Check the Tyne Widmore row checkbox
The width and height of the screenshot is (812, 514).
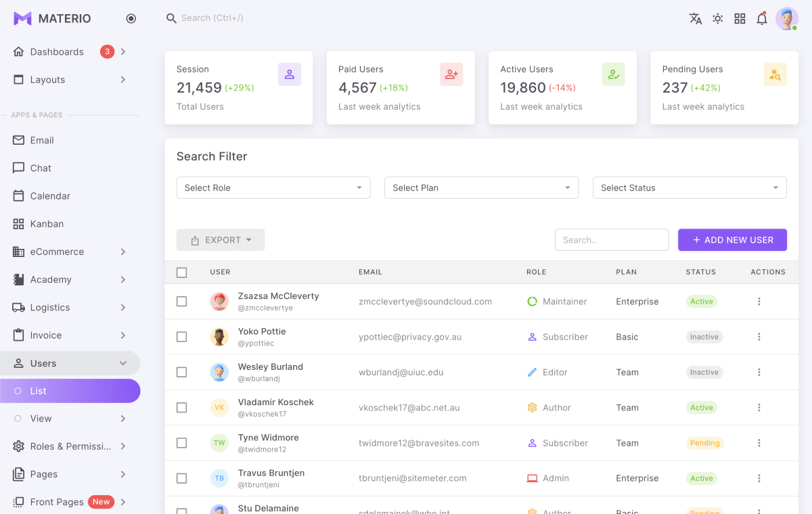click(181, 443)
